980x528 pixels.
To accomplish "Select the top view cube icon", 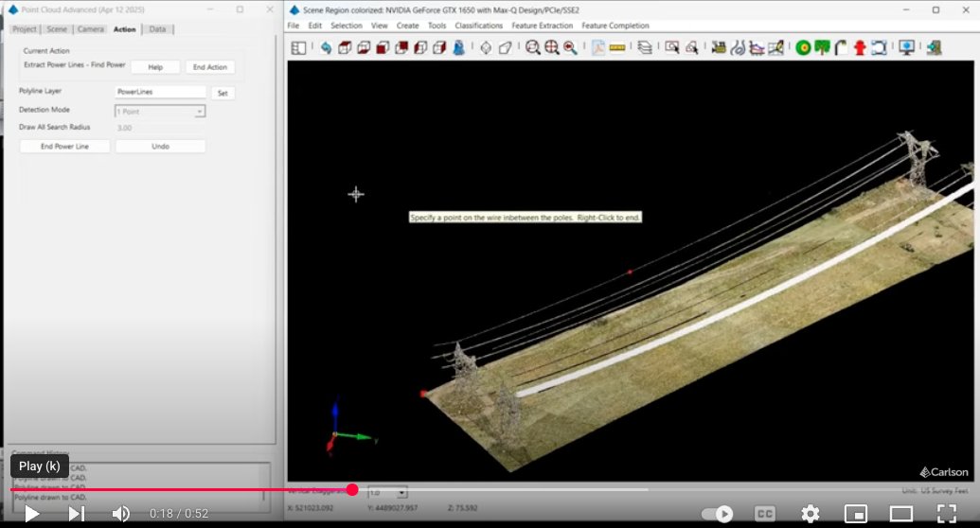I will (x=345, y=47).
